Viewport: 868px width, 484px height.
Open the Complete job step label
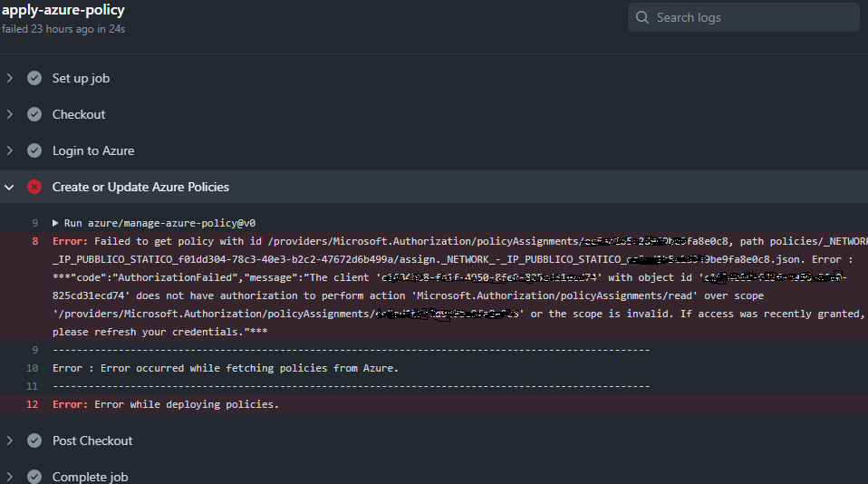[91, 477]
